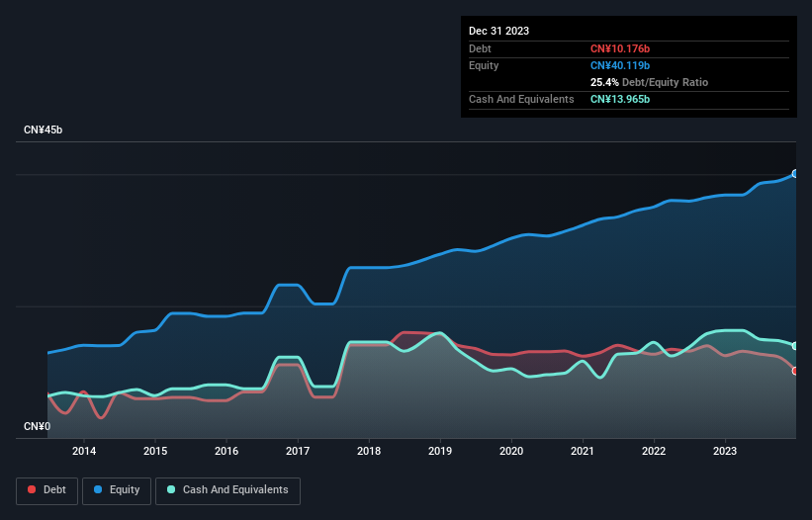Click the blue Equity legend dot

[x=98, y=489]
